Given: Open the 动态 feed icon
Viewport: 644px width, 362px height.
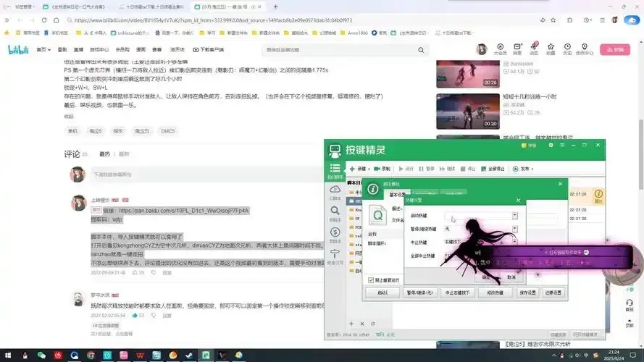Looking at the screenshot, I should (534, 49).
